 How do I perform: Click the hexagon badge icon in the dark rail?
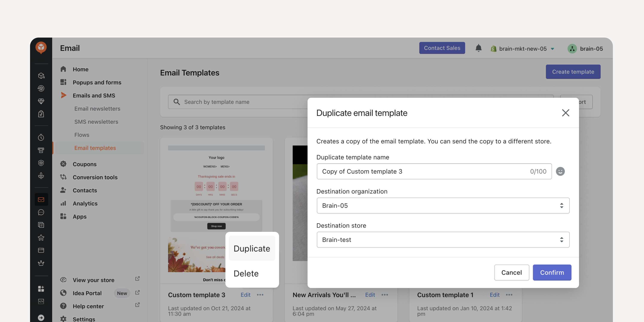click(41, 163)
